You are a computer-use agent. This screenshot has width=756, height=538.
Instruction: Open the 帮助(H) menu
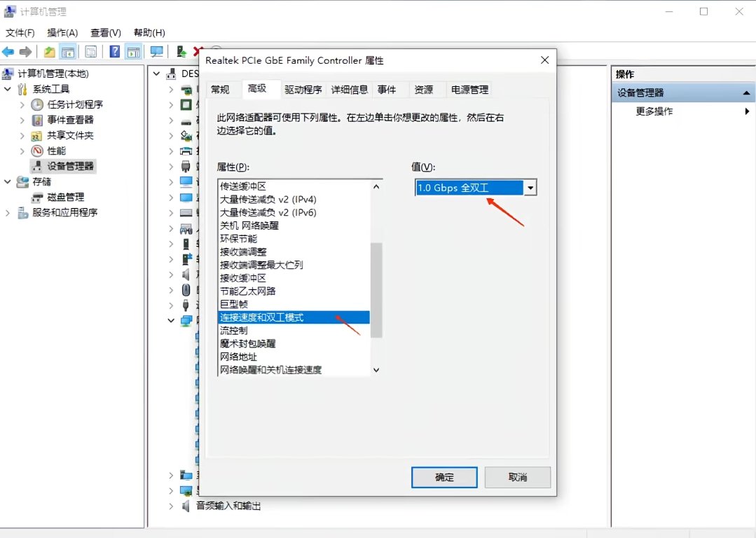coord(149,33)
